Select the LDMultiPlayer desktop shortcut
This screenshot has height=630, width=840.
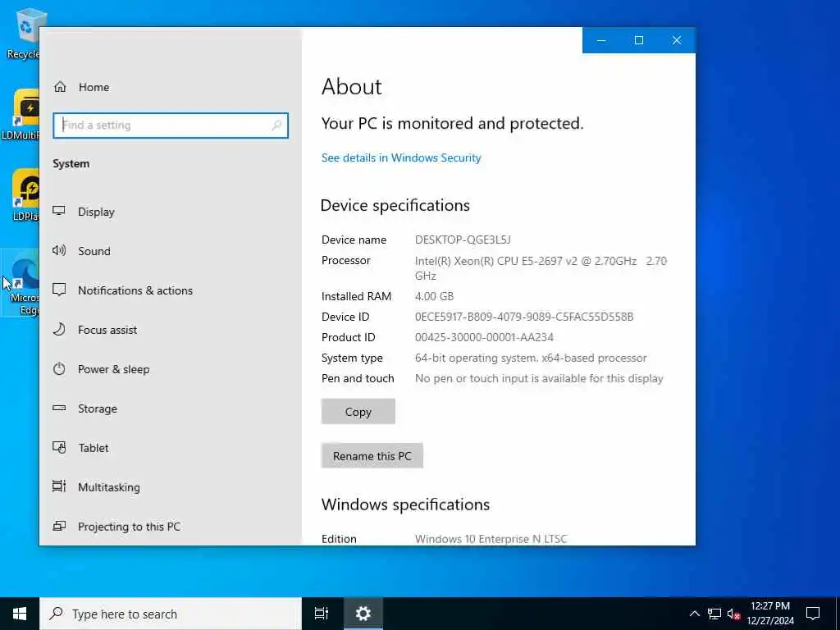click(x=21, y=115)
